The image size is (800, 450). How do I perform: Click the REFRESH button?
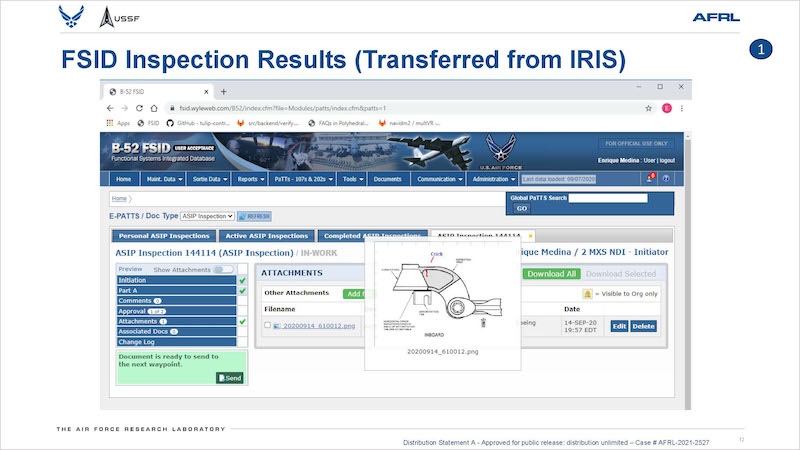(254, 216)
